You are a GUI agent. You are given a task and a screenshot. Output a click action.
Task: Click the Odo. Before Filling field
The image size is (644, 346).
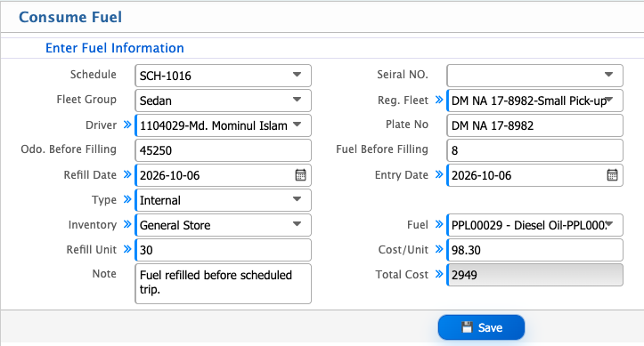pyautogui.click(x=223, y=150)
